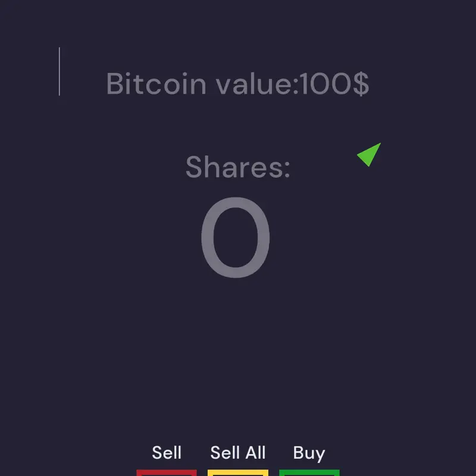The height and width of the screenshot is (476, 476).
Task: Click the green triangle arrow indicator
Action: 369,155
